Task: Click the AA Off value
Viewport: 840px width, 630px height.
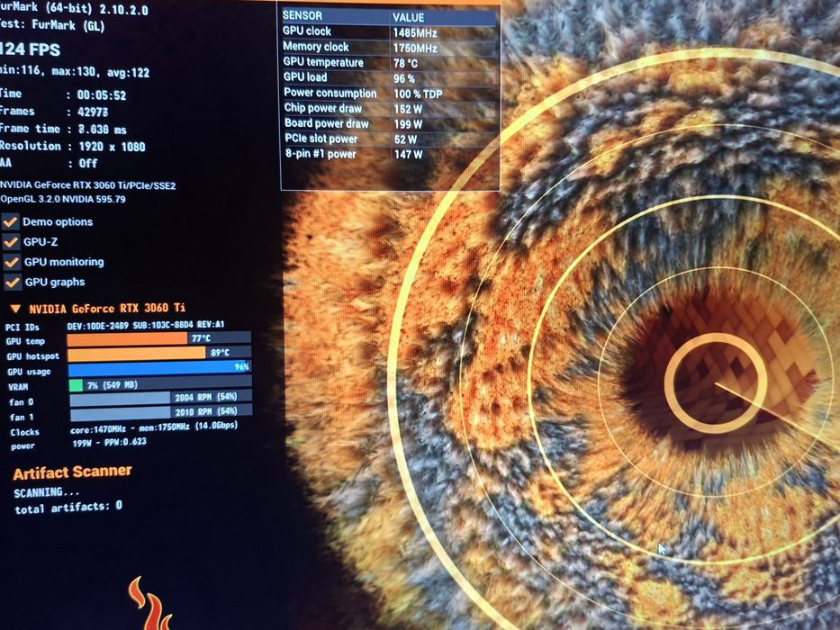Action: click(88, 163)
